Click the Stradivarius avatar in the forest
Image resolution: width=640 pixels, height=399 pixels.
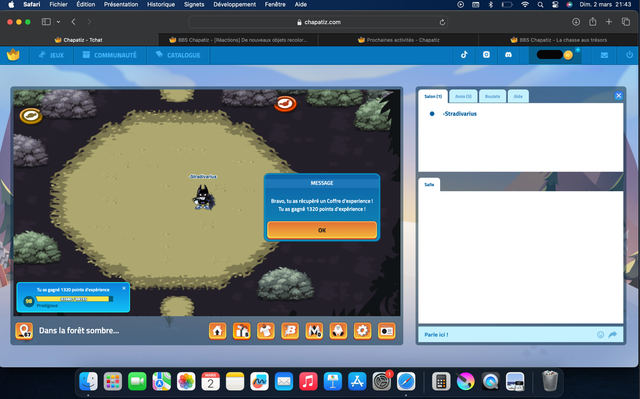tap(203, 197)
